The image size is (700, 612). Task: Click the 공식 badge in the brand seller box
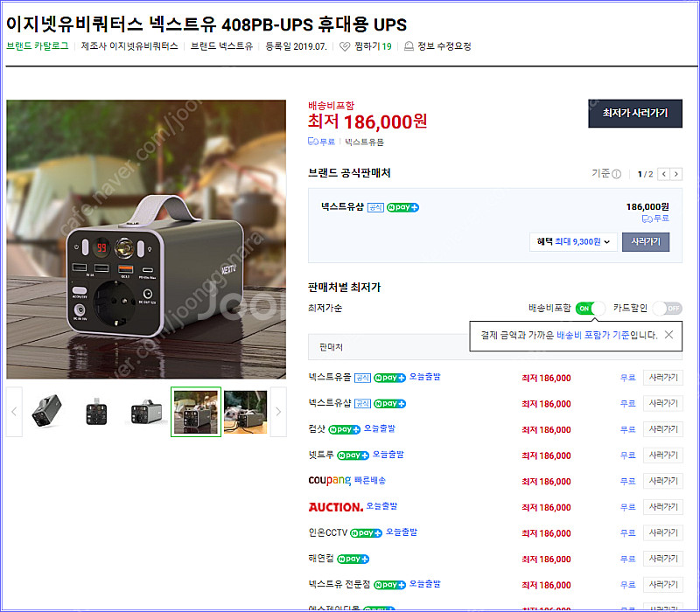point(375,207)
